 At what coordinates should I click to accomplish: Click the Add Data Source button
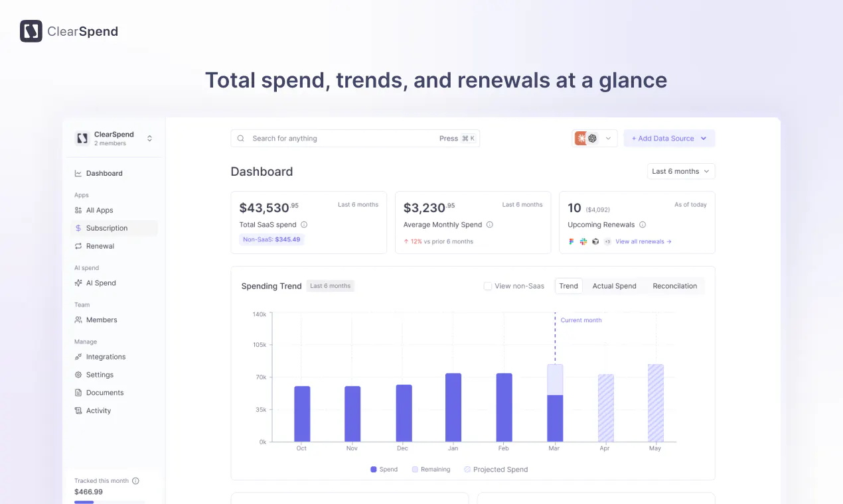pyautogui.click(x=669, y=139)
